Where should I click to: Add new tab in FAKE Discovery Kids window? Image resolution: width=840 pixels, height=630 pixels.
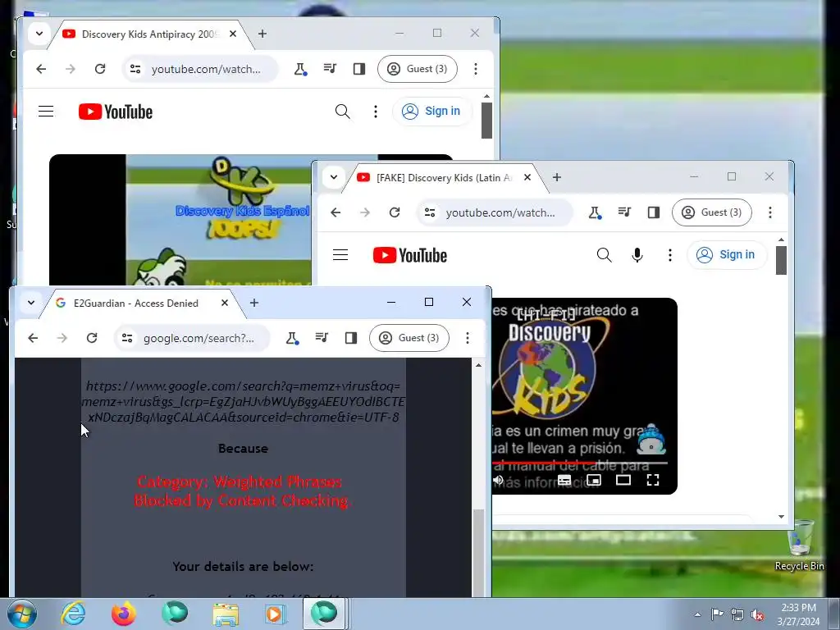(557, 177)
